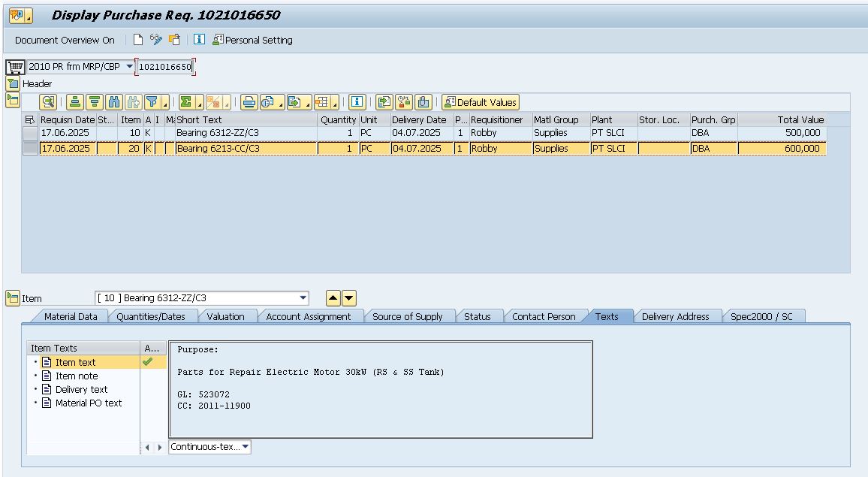Open the Export dropdown arrow
The height and width of the screenshot is (477, 868).
click(307, 102)
